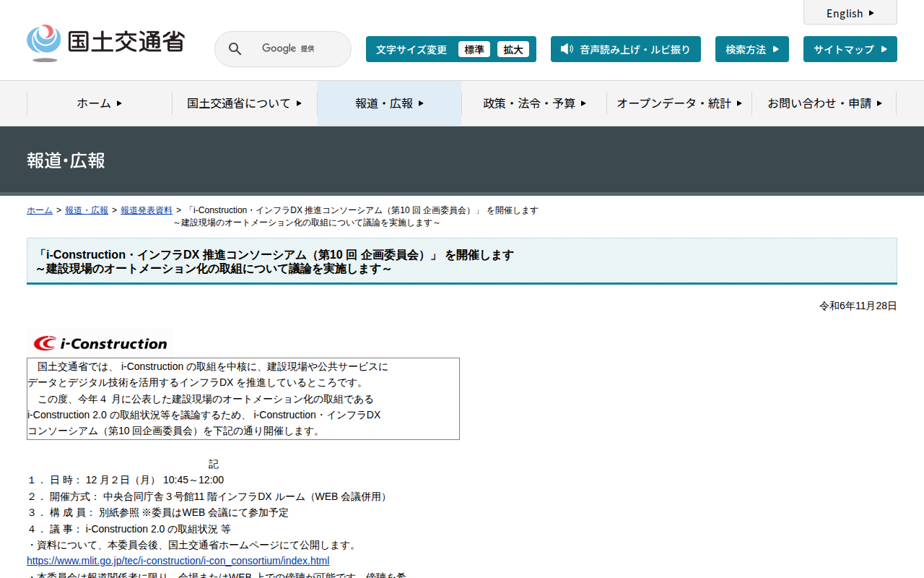Viewport: 924px width, 578px height.
Task: Open the 報道・広報 menu
Action: point(390,103)
